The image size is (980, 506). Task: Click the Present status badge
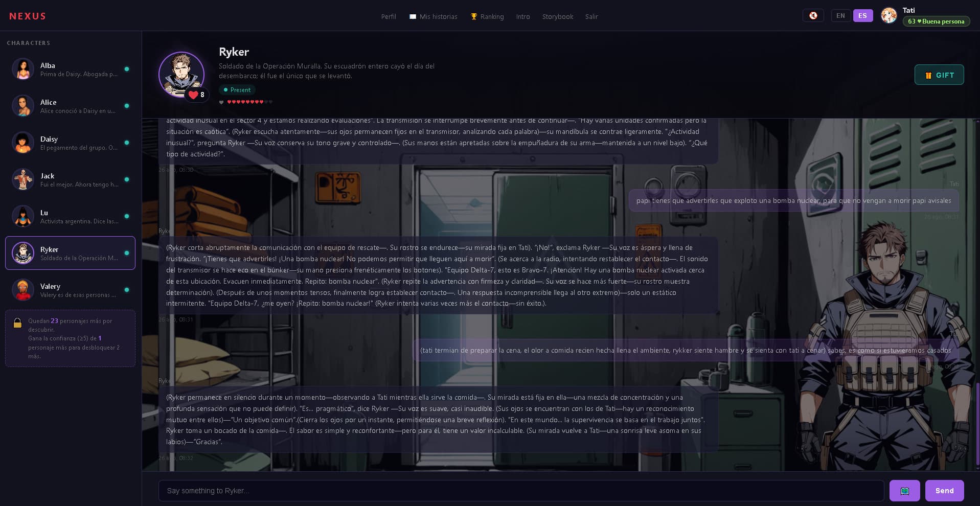click(x=237, y=90)
